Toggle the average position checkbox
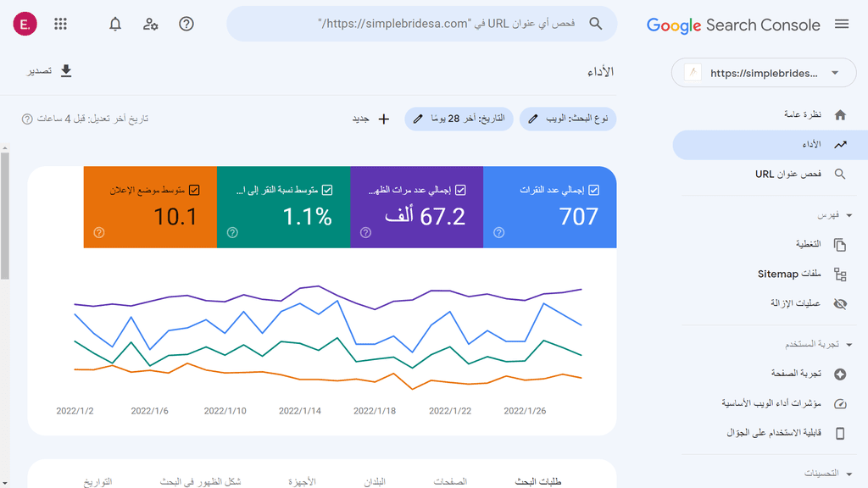The height and width of the screenshot is (488, 868). pos(194,190)
